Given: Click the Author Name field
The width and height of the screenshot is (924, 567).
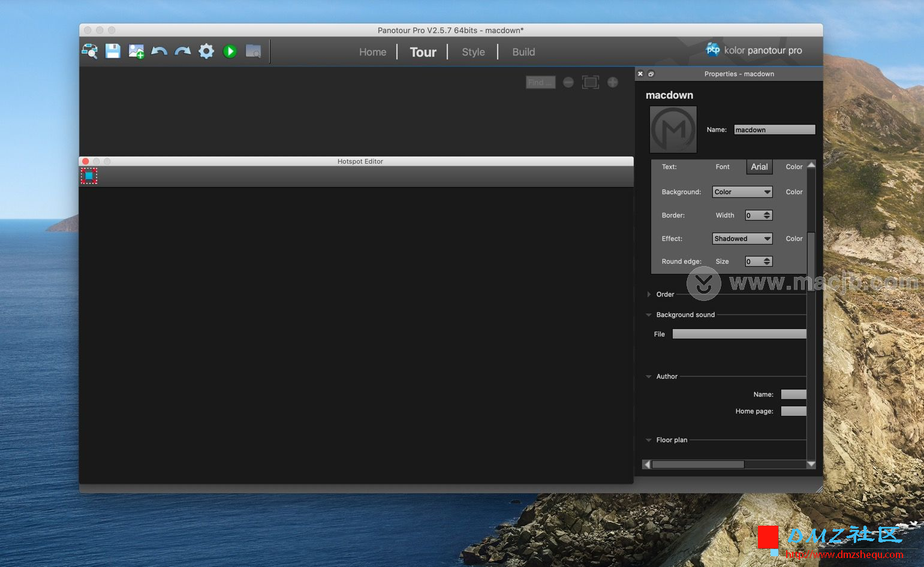Looking at the screenshot, I should click(x=793, y=394).
